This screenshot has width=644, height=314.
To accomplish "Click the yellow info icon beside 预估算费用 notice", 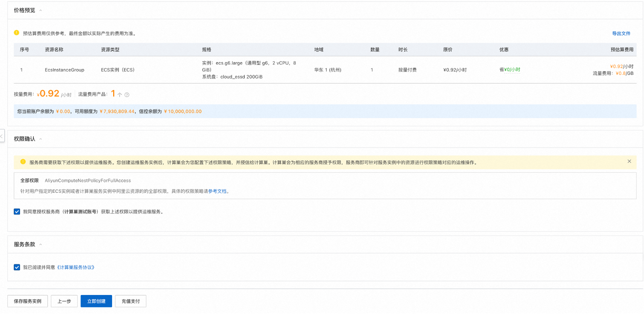I will tap(17, 33).
